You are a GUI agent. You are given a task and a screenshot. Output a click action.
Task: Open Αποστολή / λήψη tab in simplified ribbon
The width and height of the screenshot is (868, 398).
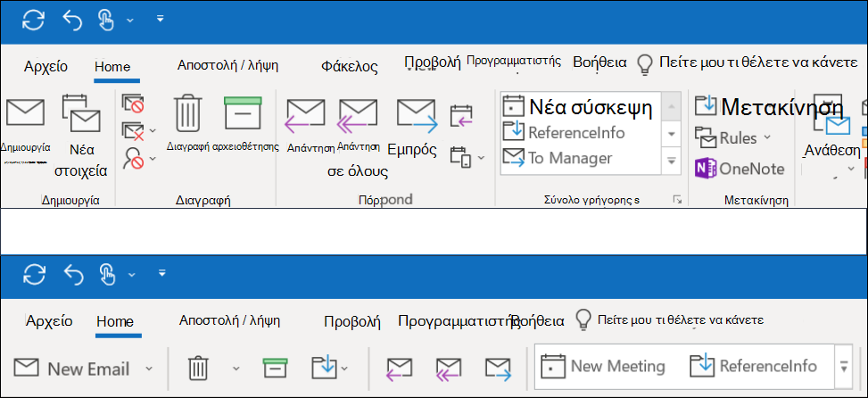(230, 320)
